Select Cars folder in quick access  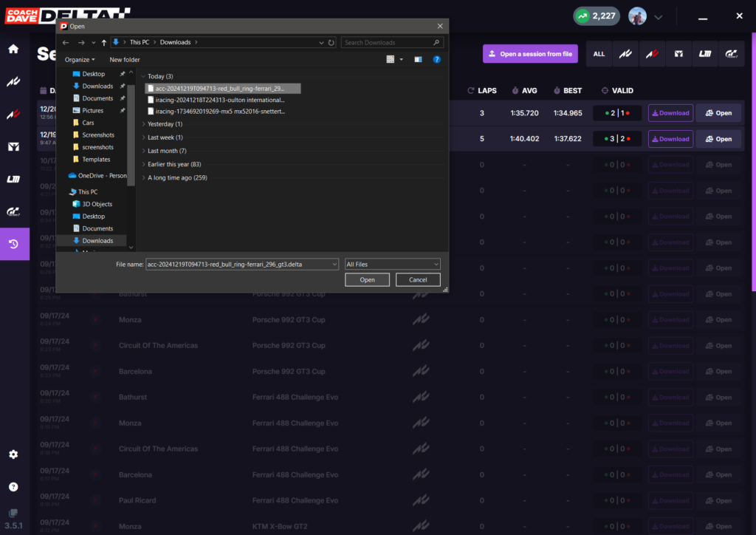pos(87,123)
